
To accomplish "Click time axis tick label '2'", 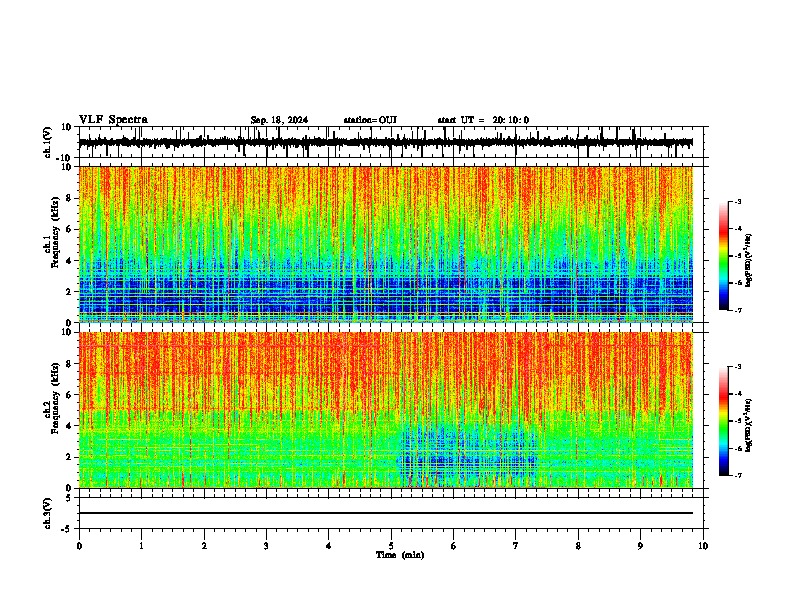I will click(x=204, y=546).
